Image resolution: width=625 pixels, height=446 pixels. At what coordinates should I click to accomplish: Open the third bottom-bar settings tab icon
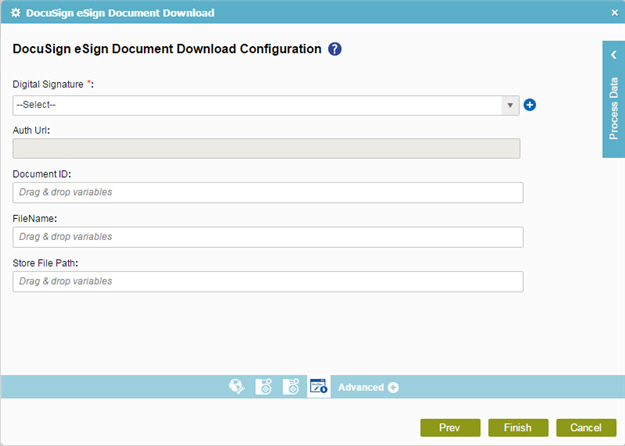click(291, 387)
